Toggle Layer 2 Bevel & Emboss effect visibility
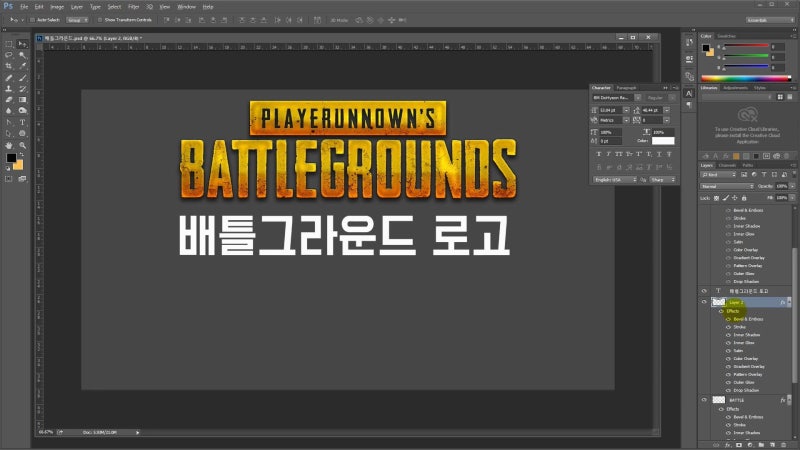The image size is (800, 450). coord(728,319)
